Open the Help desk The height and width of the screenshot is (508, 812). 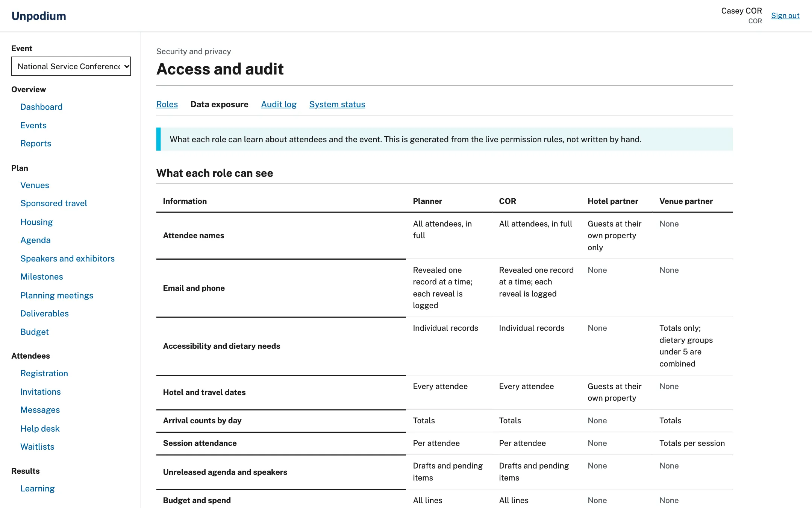pos(40,429)
